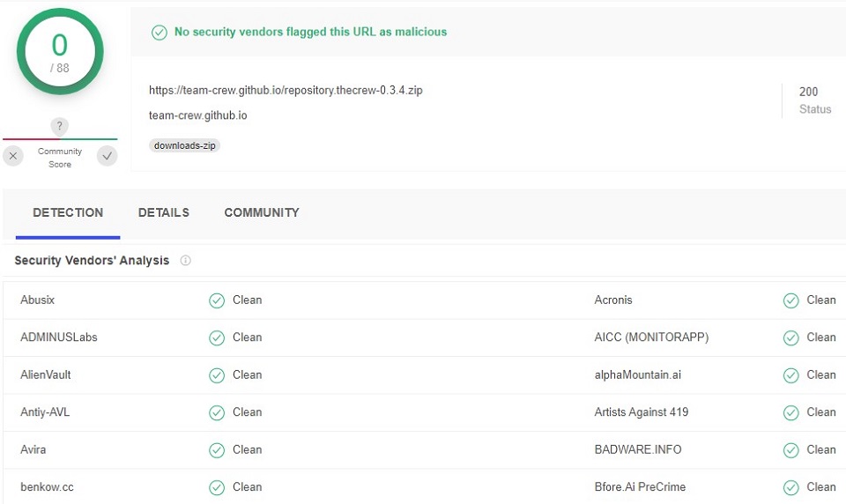Viewport: 846px width, 504px height.
Task: Click the downloads-zip tag
Action: (x=184, y=145)
